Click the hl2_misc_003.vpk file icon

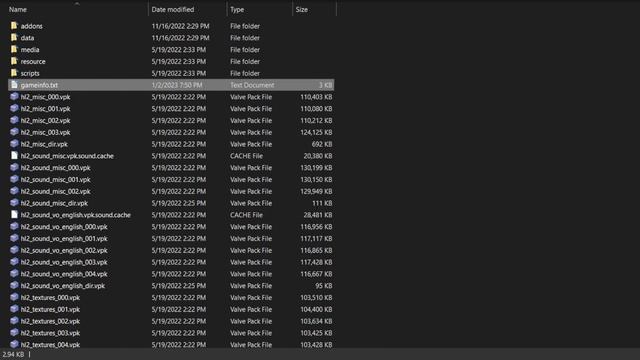14,132
